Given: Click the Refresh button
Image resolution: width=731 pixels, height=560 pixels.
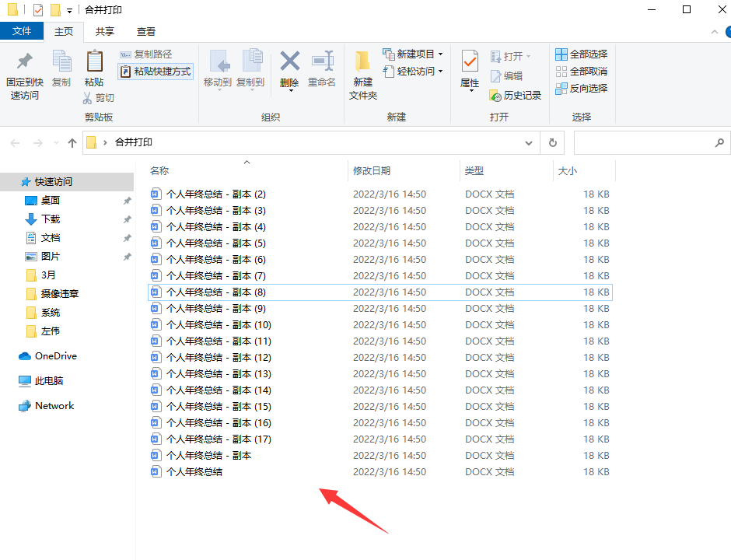Looking at the screenshot, I should [x=552, y=142].
